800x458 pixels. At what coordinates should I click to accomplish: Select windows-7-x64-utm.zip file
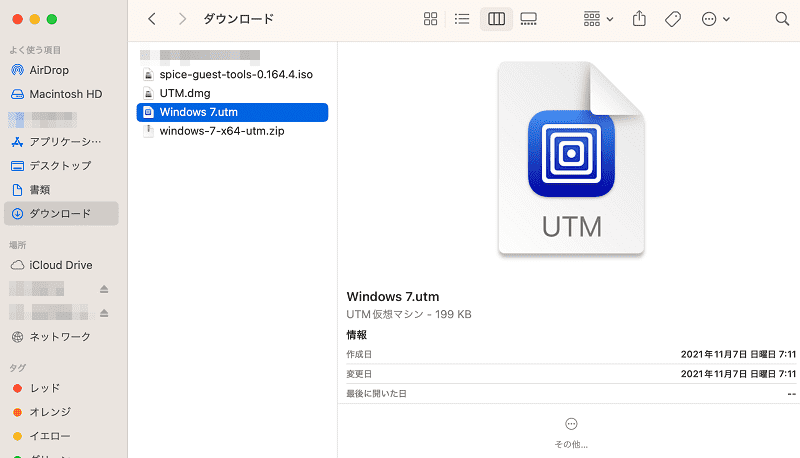tap(232, 131)
